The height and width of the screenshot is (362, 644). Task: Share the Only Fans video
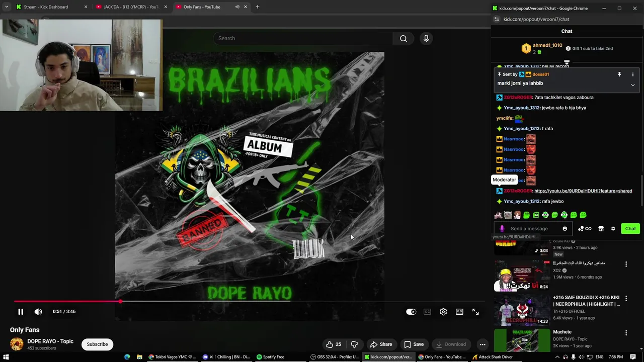(381, 344)
